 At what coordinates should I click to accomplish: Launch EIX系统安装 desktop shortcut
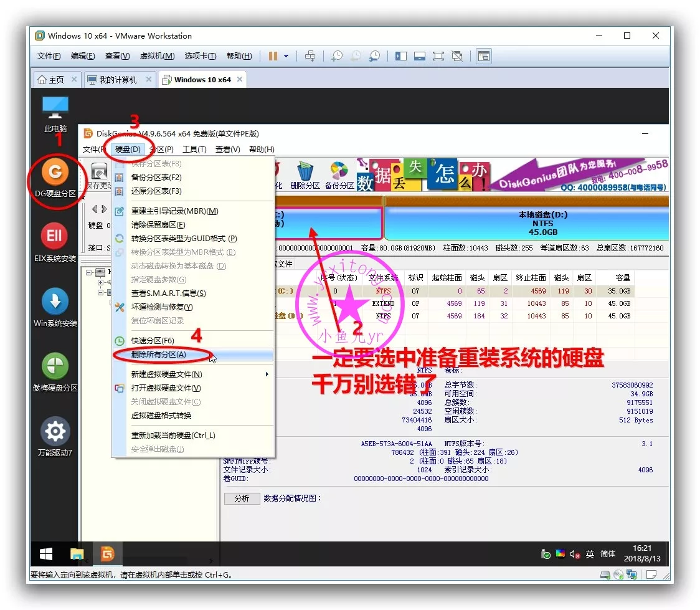tap(55, 242)
